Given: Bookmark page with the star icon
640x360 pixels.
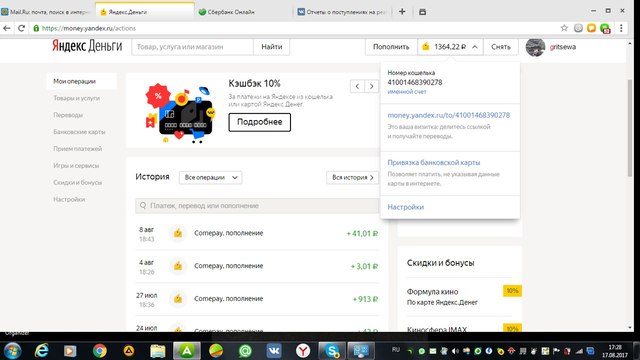Looking at the screenshot, I should (x=564, y=28).
